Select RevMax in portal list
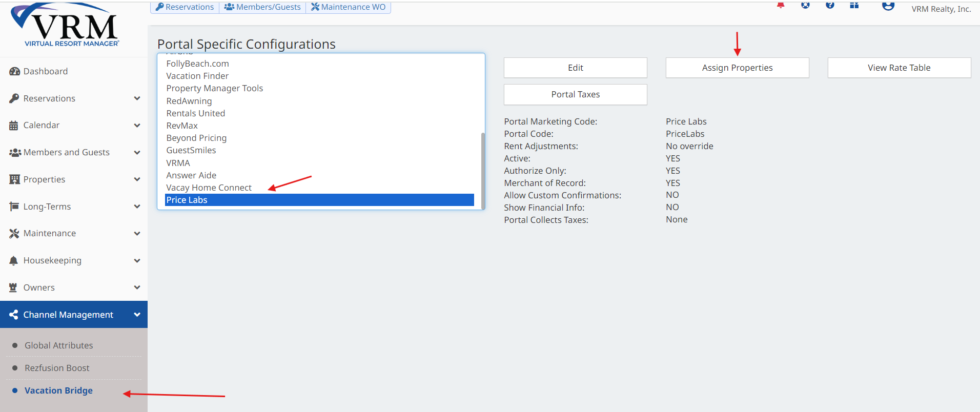The height and width of the screenshot is (412, 980). pos(319,126)
